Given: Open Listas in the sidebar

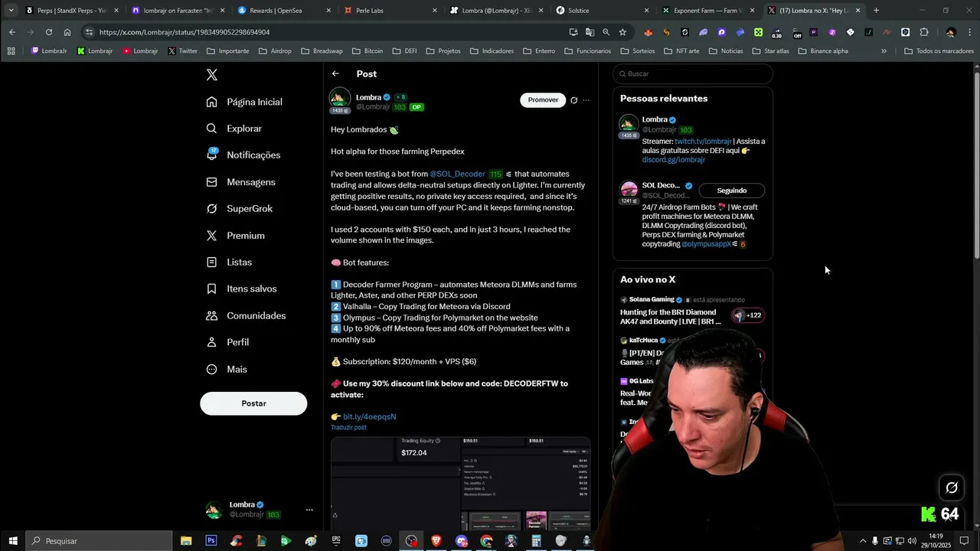Looking at the screenshot, I should [230, 262].
